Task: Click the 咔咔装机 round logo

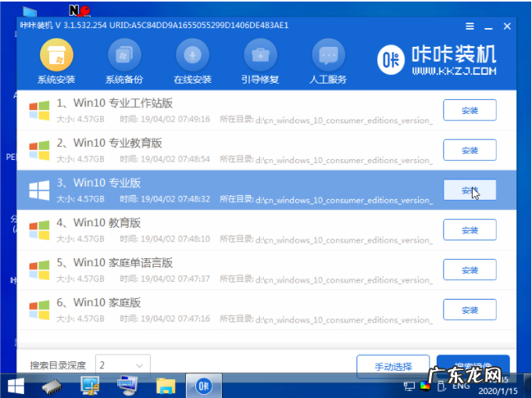Action: [x=391, y=60]
